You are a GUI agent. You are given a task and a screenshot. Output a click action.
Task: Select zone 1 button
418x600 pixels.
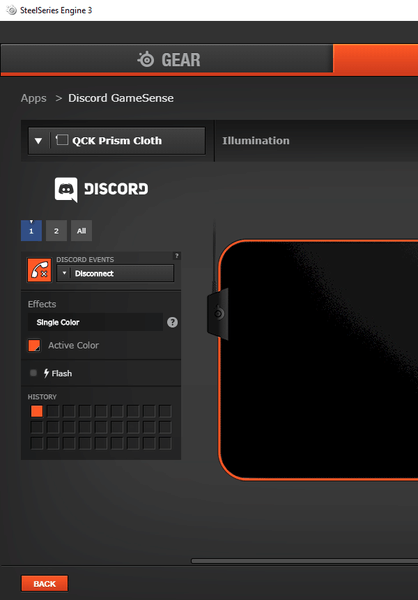[31, 231]
